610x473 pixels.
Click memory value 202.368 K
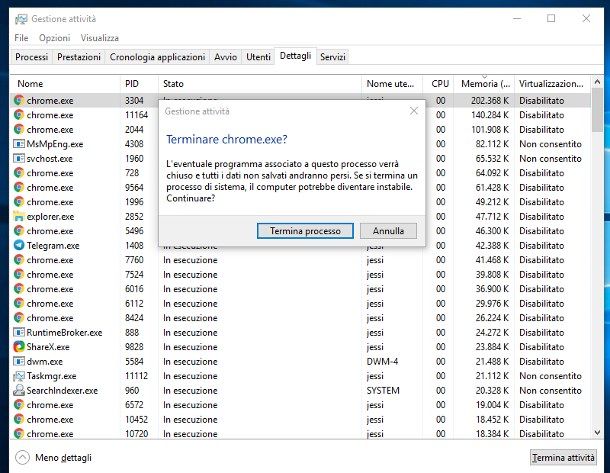(x=490, y=100)
